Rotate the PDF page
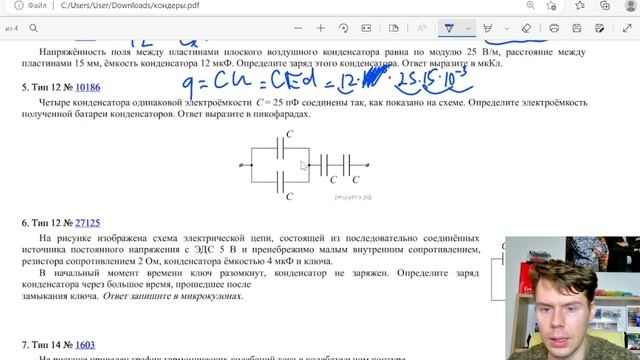 343,28
